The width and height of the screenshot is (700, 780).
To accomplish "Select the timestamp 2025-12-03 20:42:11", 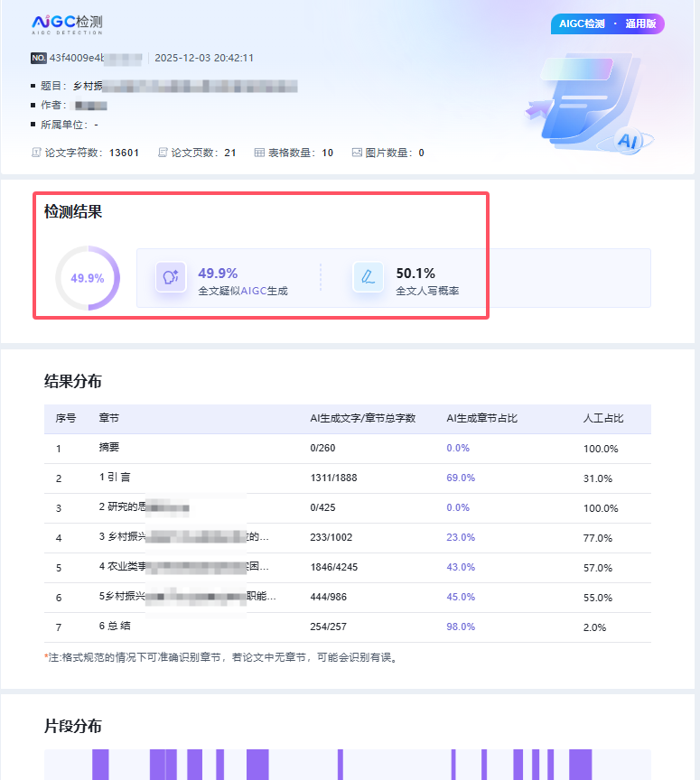I will [x=204, y=58].
